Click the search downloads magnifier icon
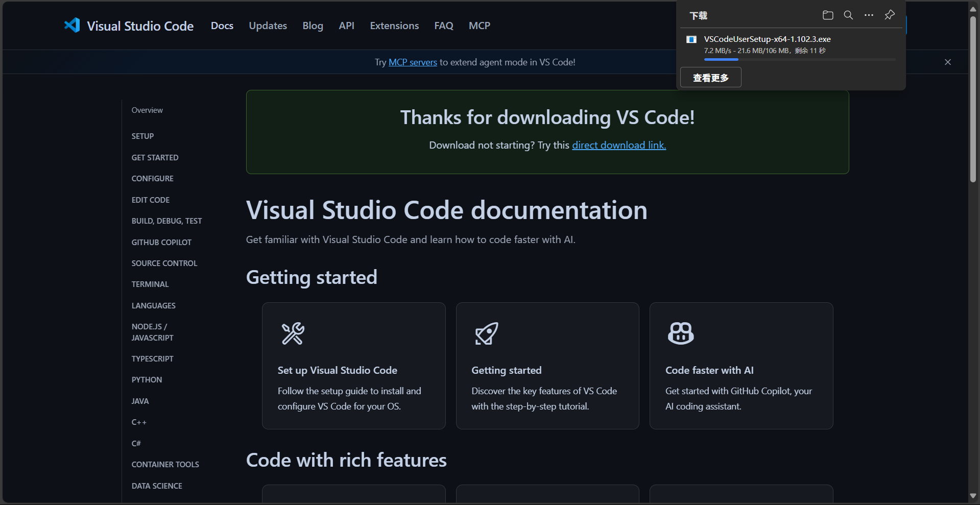This screenshot has height=505, width=980. click(x=848, y=15)
